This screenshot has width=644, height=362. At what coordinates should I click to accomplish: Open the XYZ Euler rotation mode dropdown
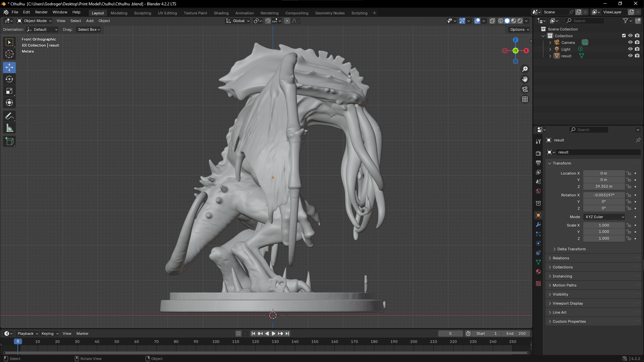604,217
